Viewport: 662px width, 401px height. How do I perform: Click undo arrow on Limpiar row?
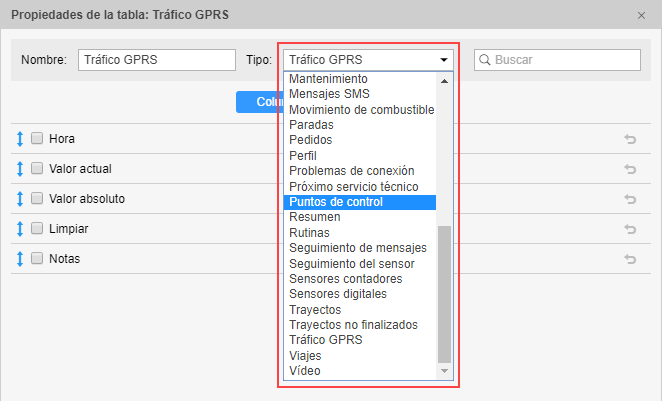click(630, 229)
